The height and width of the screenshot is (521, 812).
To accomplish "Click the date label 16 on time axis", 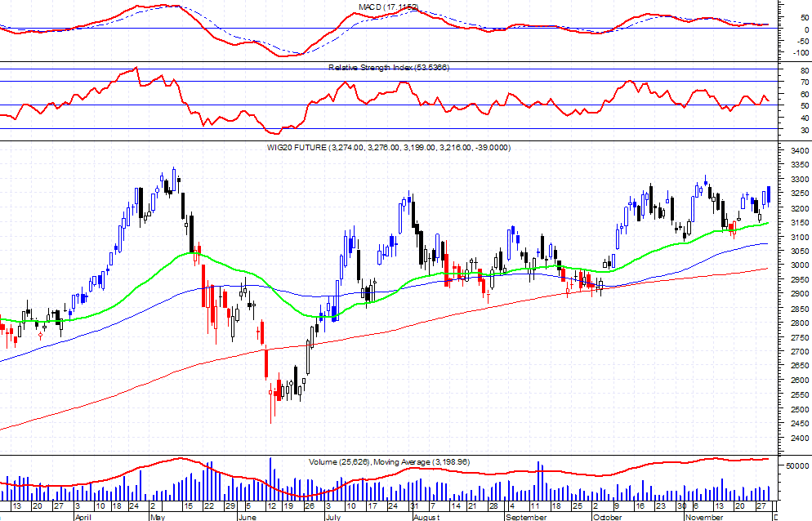I will coord(640,506).
